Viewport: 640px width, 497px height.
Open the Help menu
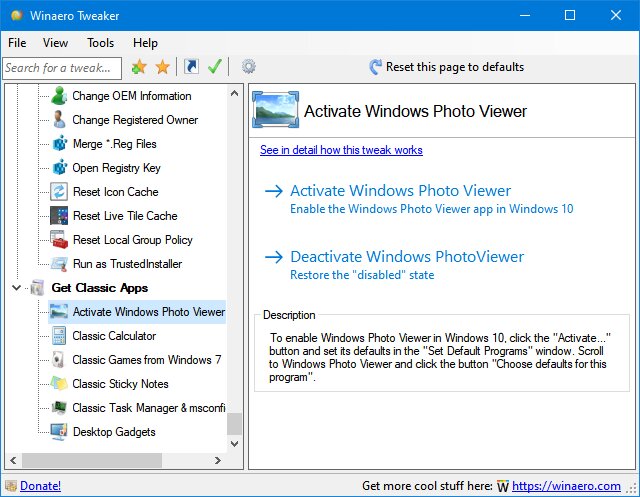(x=145, y=43)
